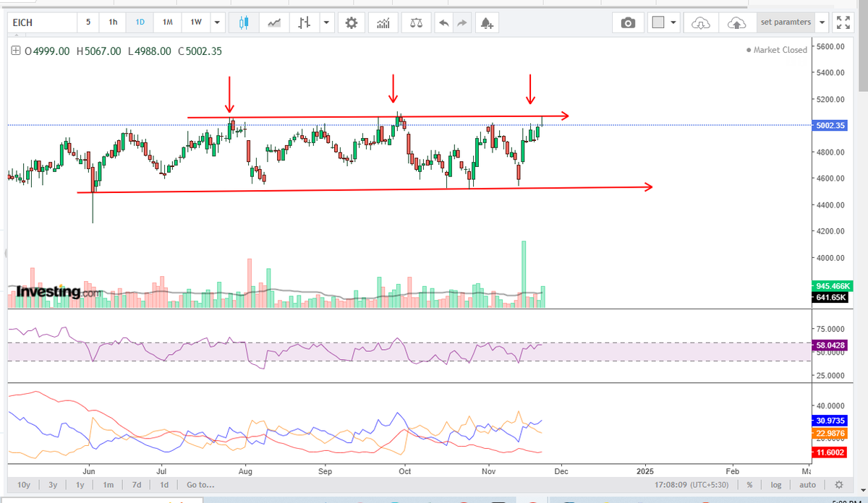Click the high price H5067.00

point(98,51)
